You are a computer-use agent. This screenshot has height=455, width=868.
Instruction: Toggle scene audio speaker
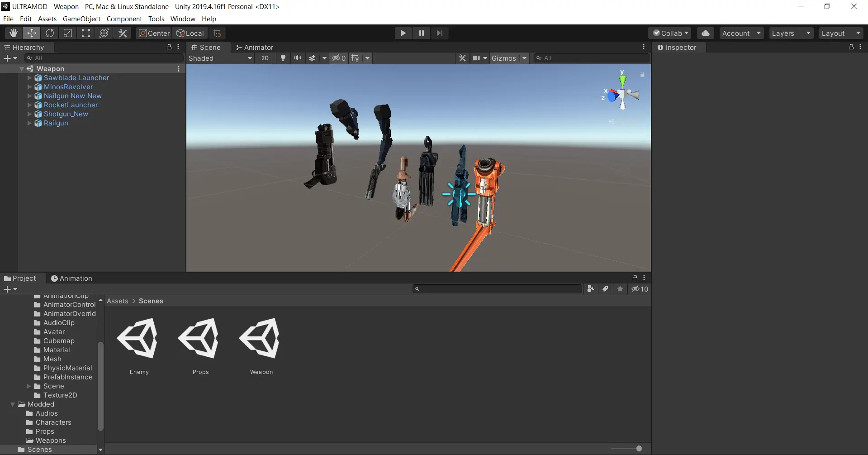pyautogui.click(x=298, y=58)
